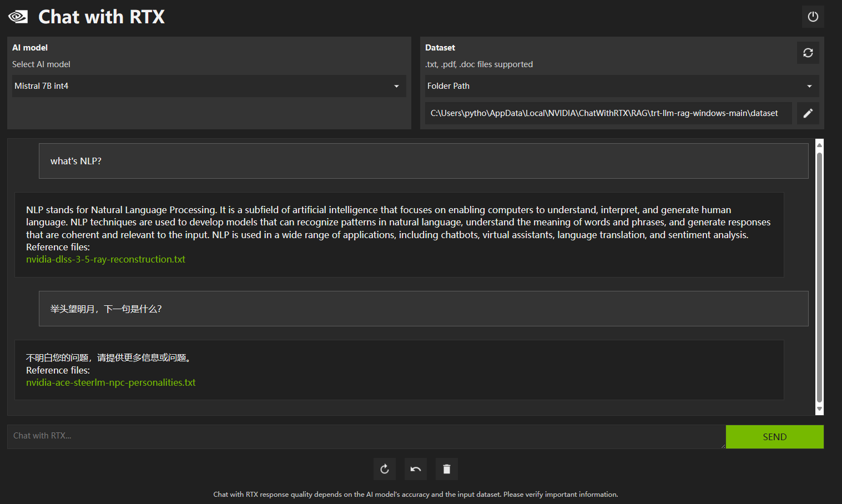Click the chat scrollbar down arrow
The height and width of the screenshot is (504, 842).
tap(819, 409)
